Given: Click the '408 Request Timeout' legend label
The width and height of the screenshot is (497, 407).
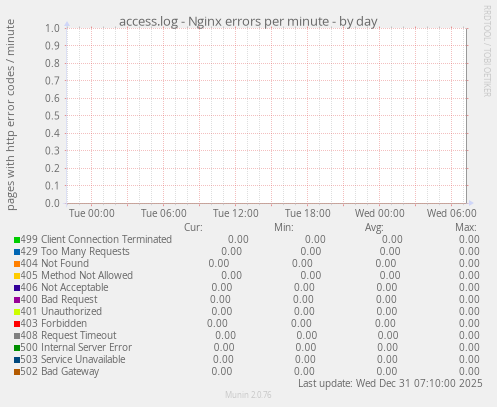Looking at the screenshot, I should coord(68,335).
